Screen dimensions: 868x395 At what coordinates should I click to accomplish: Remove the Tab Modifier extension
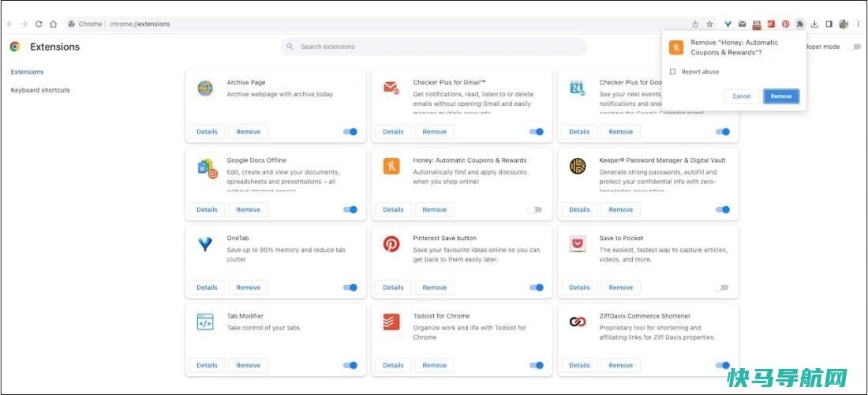pyautogui.click(x=248, y=365)
